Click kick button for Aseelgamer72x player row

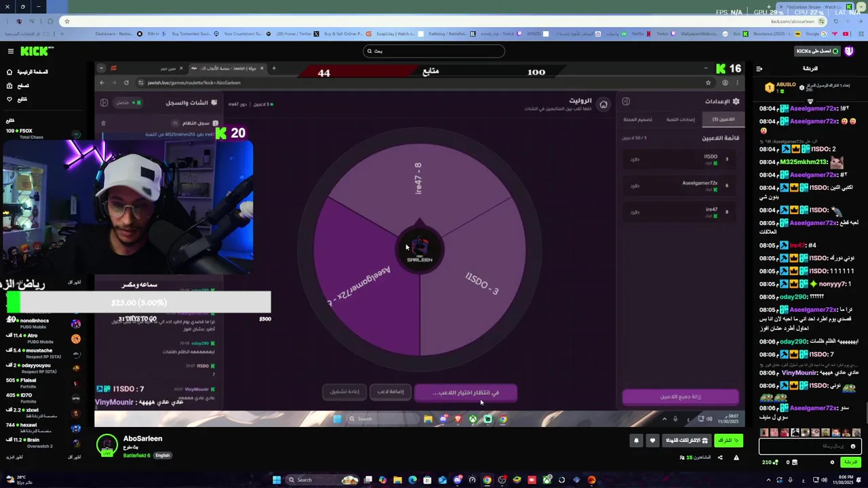pyautogui.click(x=635, y=186)
